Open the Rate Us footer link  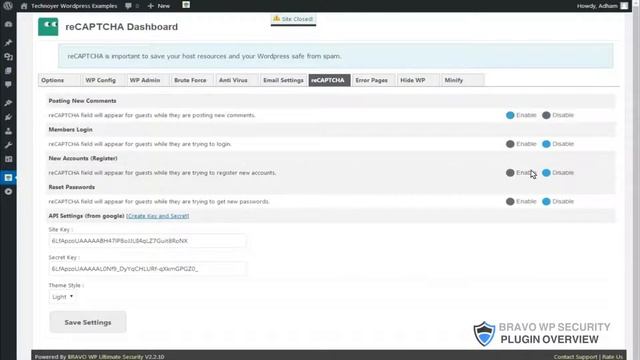[612, 357]
